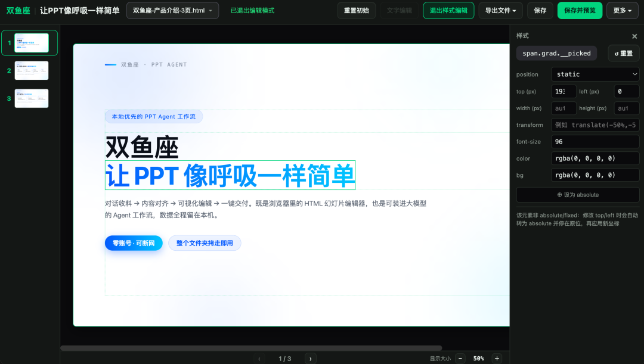
Task: Open the position dropdown set to static
Action: point(595,74)
